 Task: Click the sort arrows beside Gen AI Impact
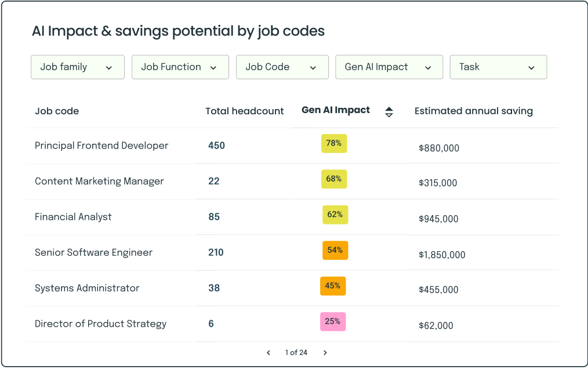click(389, 112)
